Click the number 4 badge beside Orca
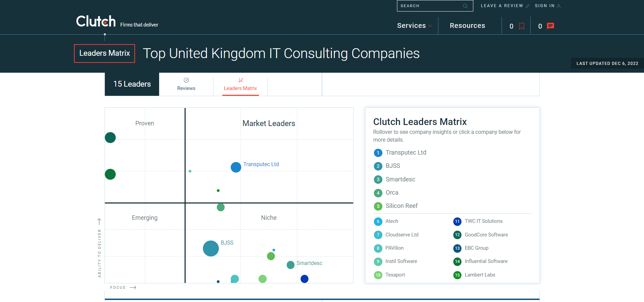The width and height of the screenshot is (644, 302). tap(378, 193)
